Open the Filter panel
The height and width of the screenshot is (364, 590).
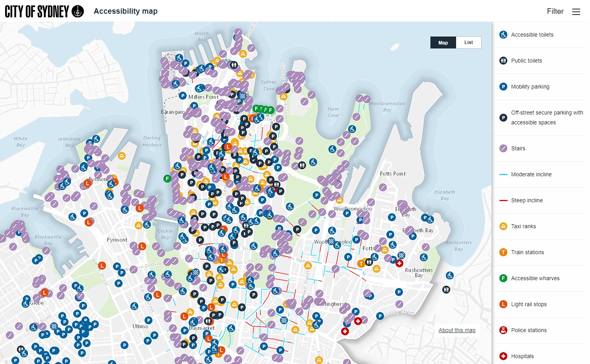555,11
